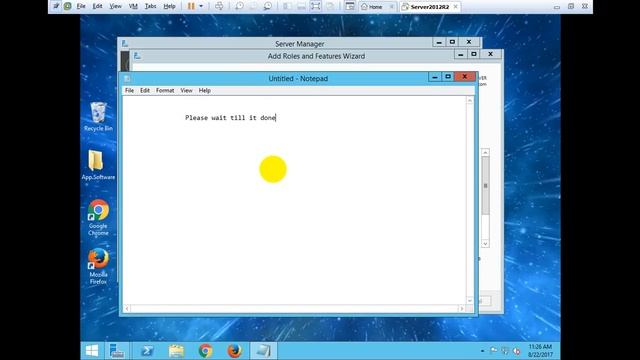Open Notepad's File menu
Viewport: 640px width, 360px height.
tap(129, 90)
